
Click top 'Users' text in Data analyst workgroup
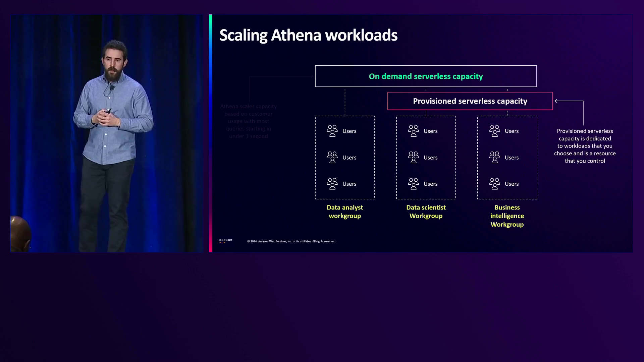point(349,131)
